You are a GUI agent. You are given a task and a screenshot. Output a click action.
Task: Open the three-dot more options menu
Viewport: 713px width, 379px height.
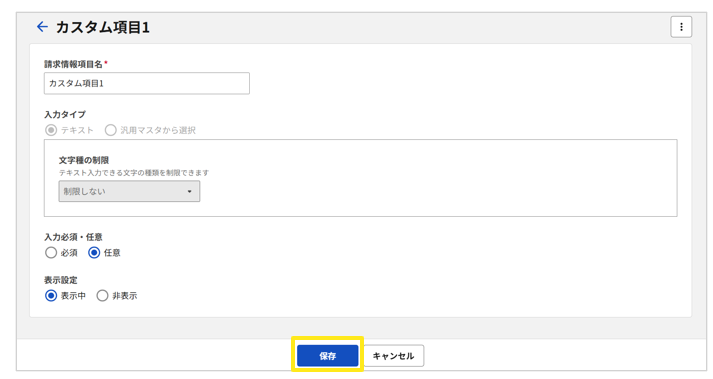(x=681, y=27)
